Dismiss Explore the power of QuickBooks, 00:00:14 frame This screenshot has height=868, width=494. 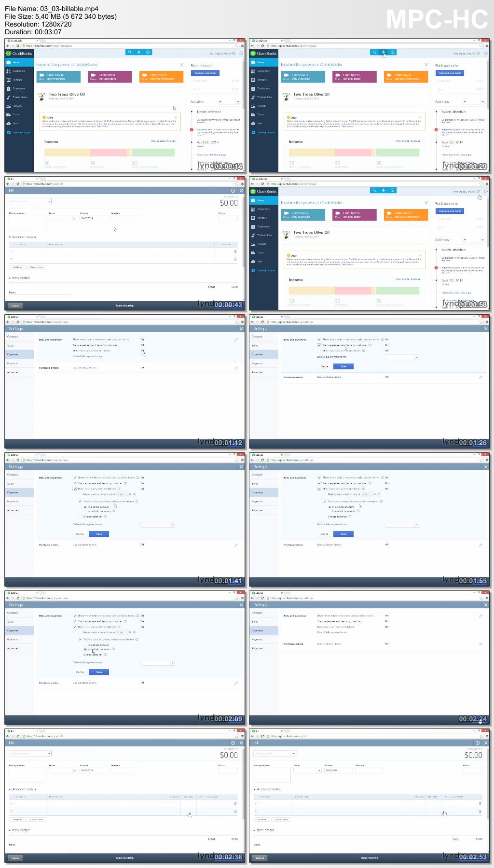click(x=181, y=65)
